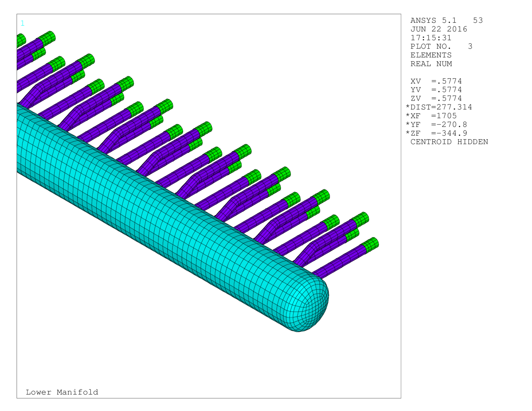The image size is (532, 411).
Task: Select the "XV =.5774" view value
Action: coord(436,81)
